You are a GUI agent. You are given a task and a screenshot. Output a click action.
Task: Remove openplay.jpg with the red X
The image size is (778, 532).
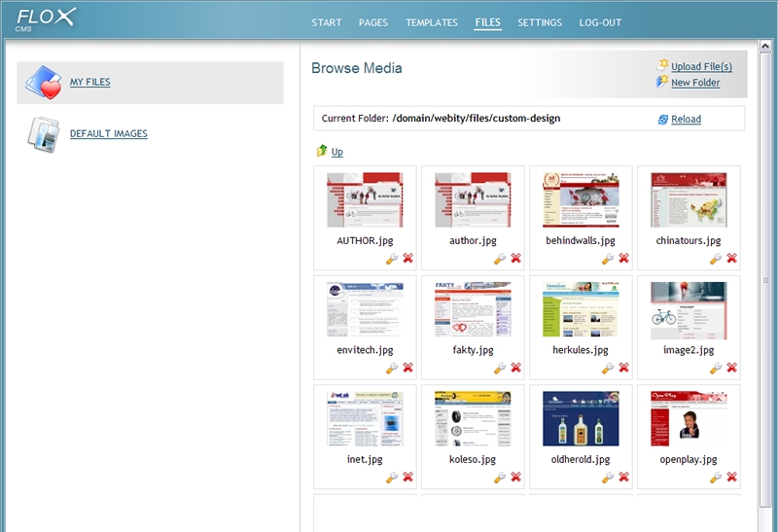click(x=732, y=477)
